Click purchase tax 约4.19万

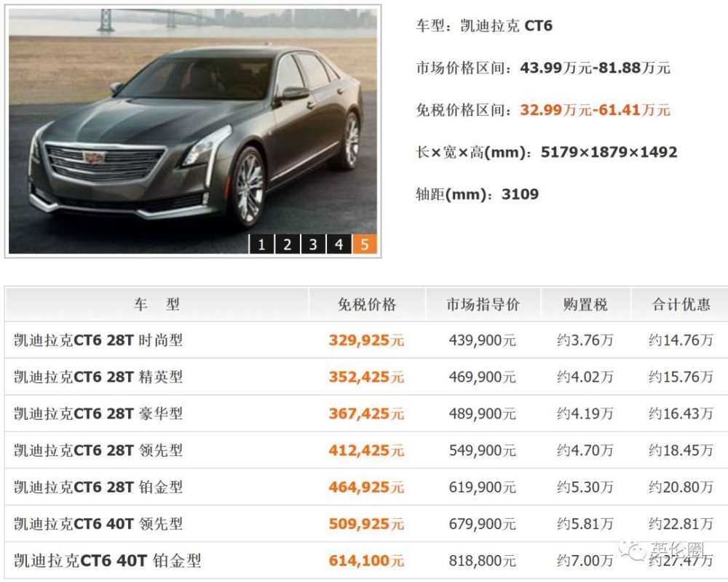pyautogui.click(x=585, y=413)
